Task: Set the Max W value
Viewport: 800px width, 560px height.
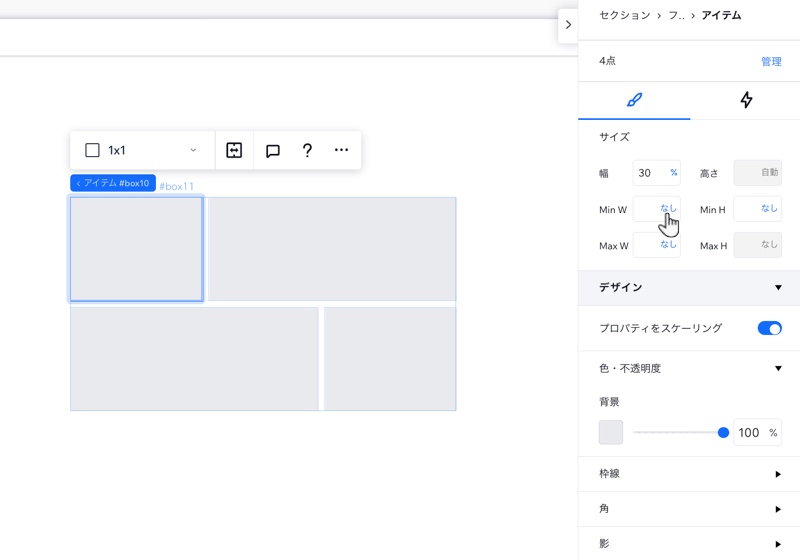Action: coord(657,245)
